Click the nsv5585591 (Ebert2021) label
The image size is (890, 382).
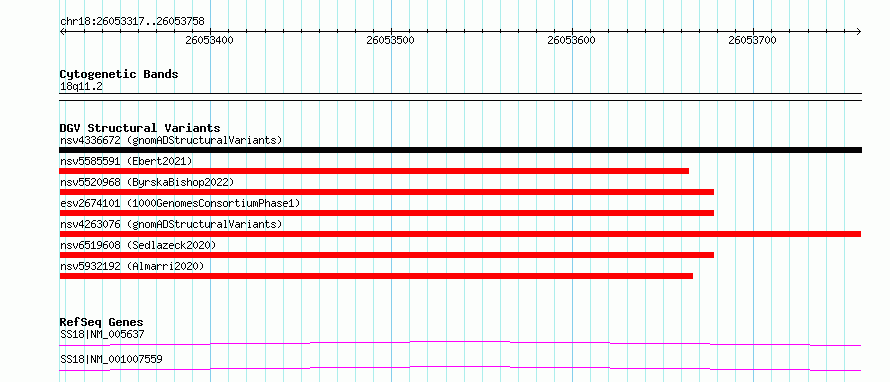click(126, 161)
